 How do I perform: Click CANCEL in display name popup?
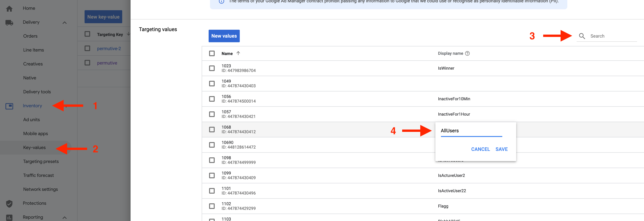[x=480, y=149]
